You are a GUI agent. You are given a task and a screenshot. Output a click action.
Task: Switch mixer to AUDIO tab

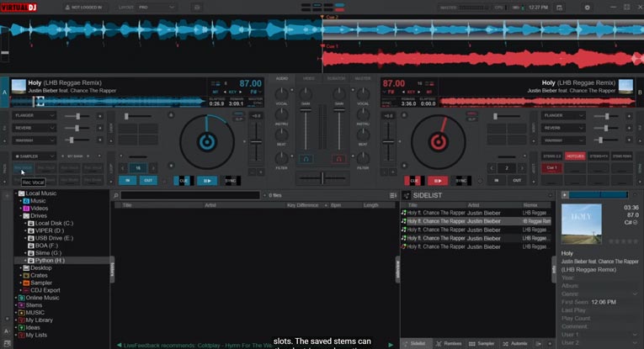(x=282, y=78)
